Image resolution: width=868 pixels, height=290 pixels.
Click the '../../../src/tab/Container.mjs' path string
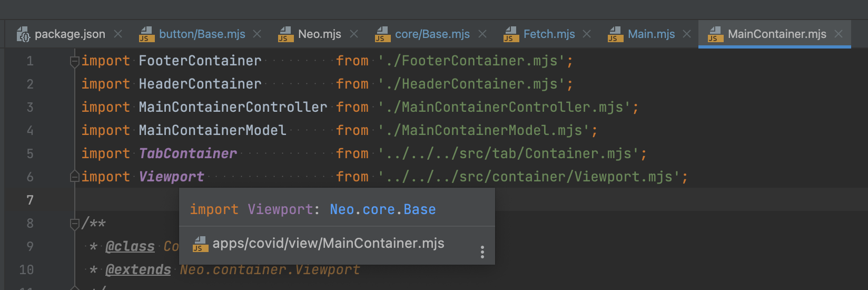(x=509, y=153)
